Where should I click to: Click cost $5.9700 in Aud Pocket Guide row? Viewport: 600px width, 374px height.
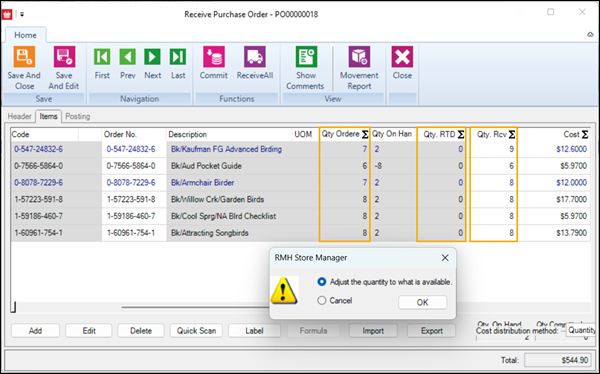tap(573, 166)
